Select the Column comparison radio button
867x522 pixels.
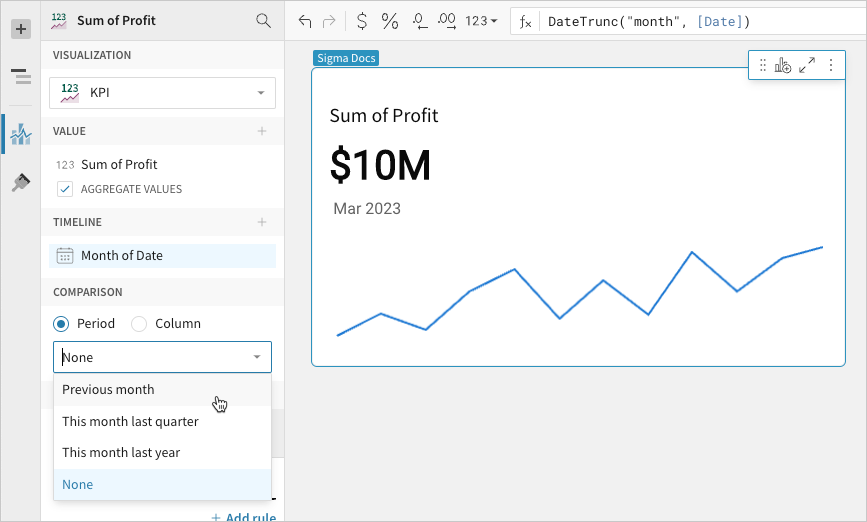139,324
